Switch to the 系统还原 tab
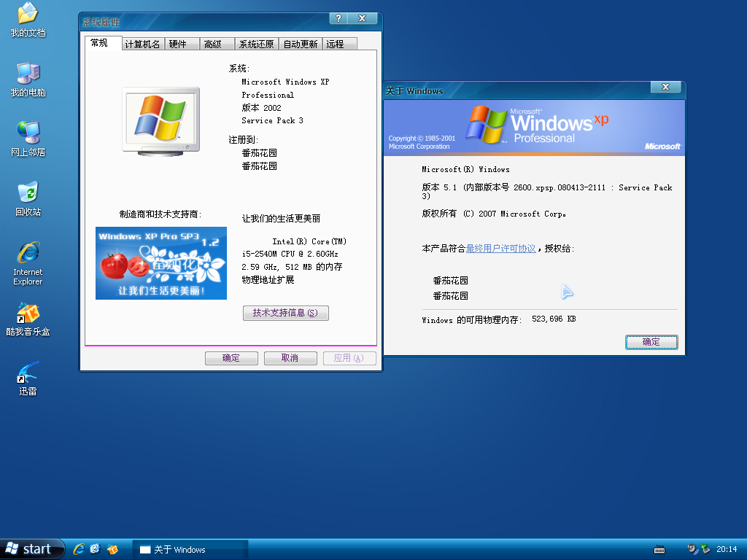Screen dimensions: 747x560 click(x=256, y=44)
